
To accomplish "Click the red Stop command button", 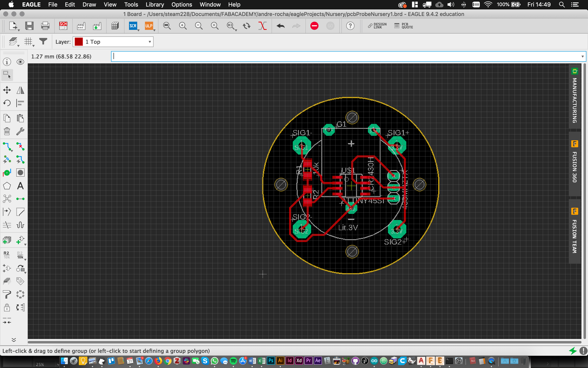I will (x=314, y=26).
